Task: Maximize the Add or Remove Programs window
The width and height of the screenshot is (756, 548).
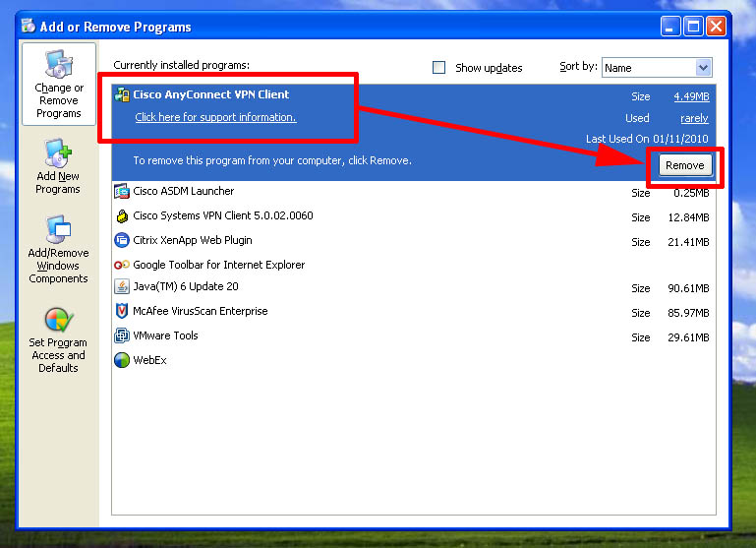Action: point(693,27)
